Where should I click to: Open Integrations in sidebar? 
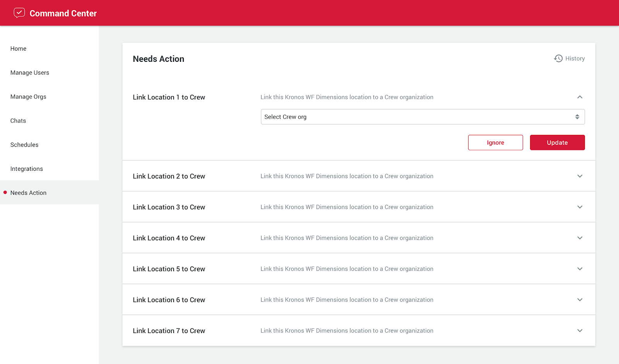(27, 169)
